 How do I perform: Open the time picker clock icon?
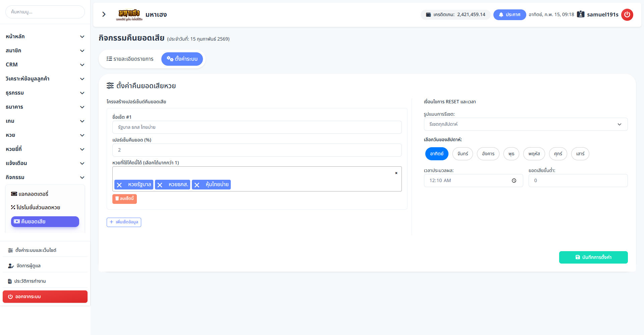[514, 181]
